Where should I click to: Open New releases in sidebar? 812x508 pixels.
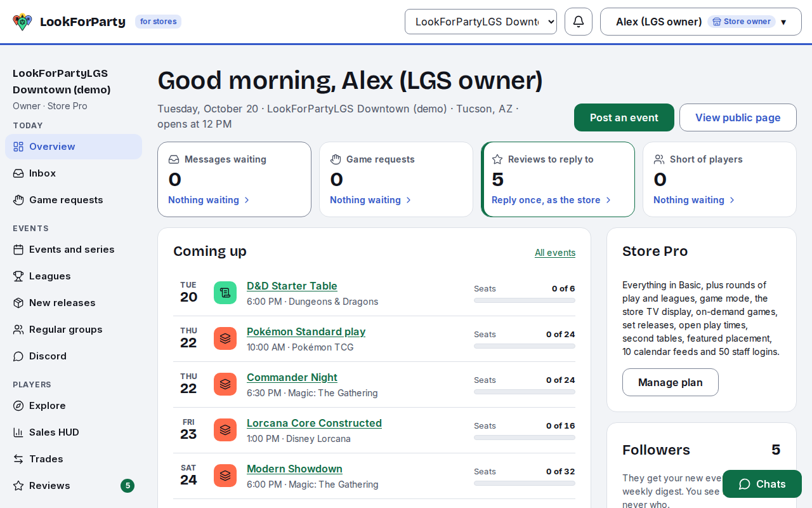(74, 303)
